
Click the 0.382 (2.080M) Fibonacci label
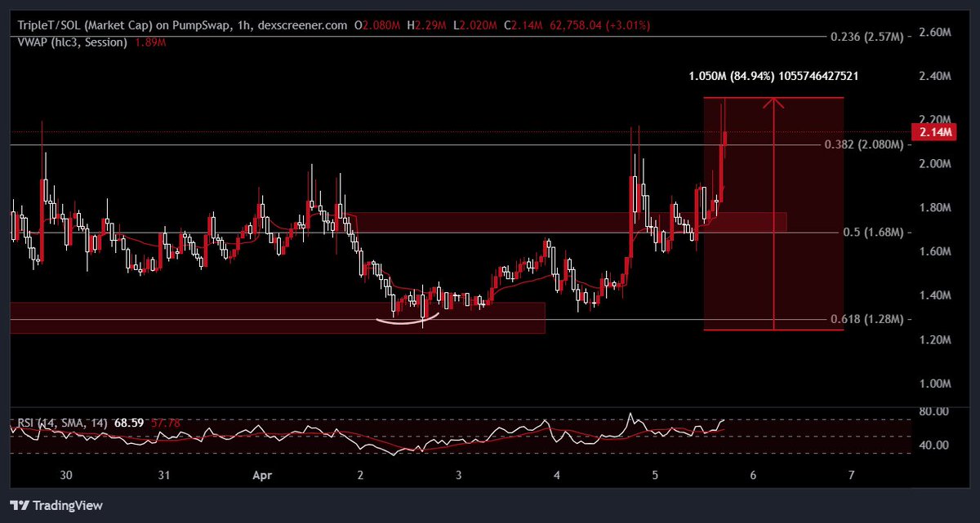pos(865,144)
